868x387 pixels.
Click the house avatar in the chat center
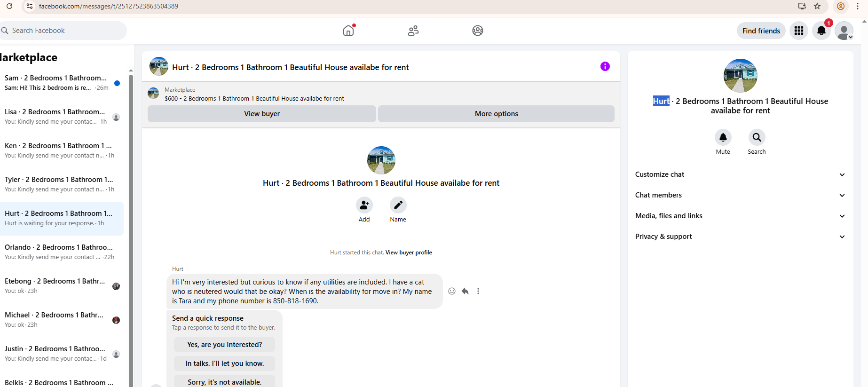point(381,160)
